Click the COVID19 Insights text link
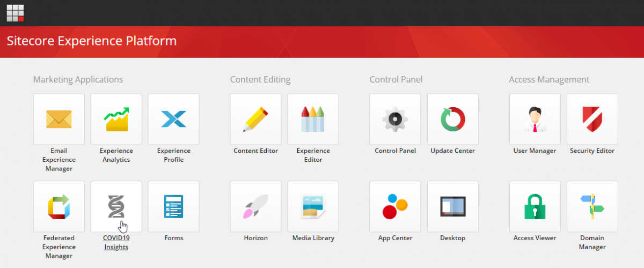 [x=116, y=242]
